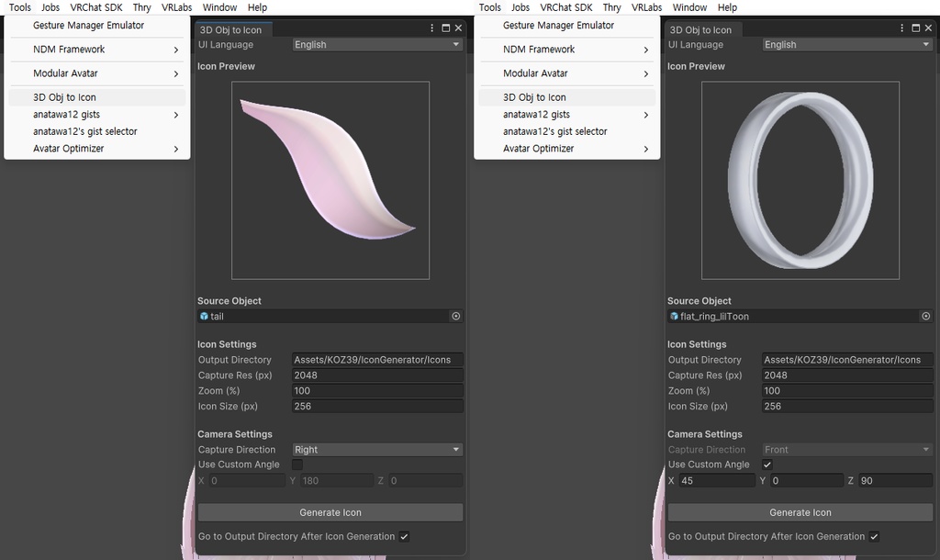This screenshot has height=560, width=940.
Task: Open UI Language dropdown in right panel
Action: [x=847, y=45]
